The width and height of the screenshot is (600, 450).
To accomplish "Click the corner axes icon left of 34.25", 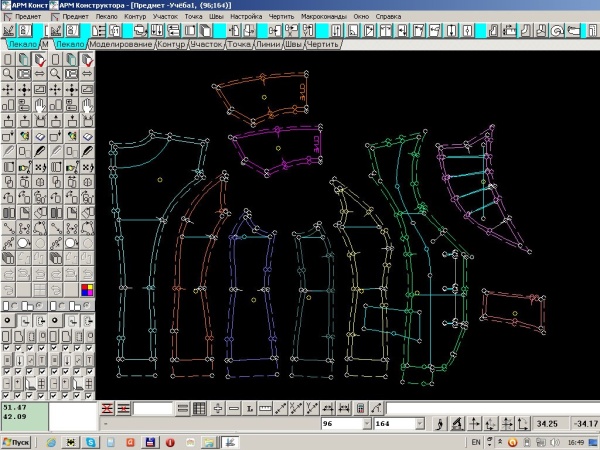I will pyautogui.click(x=523, y=424).
